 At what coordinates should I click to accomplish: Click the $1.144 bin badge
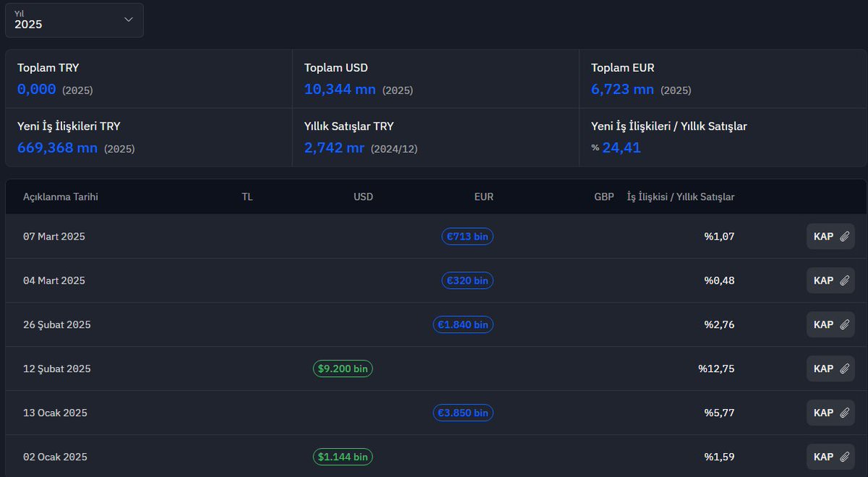point(344,457)
